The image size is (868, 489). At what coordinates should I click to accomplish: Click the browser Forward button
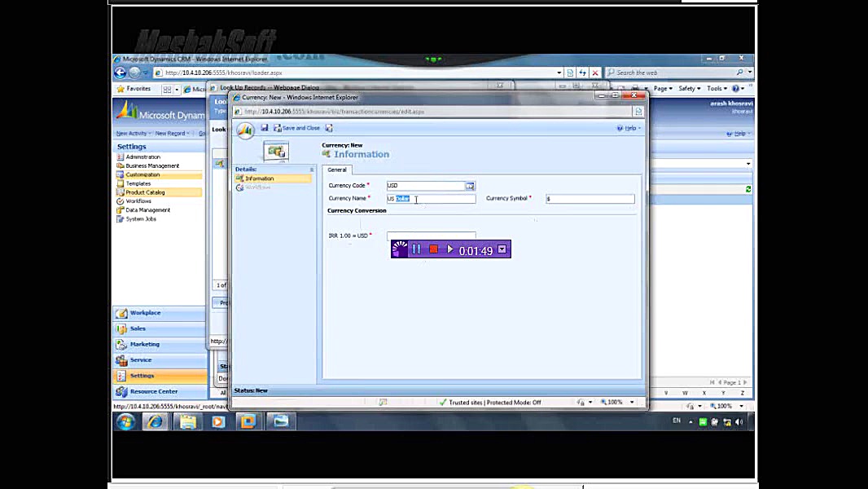click(134, 73)
